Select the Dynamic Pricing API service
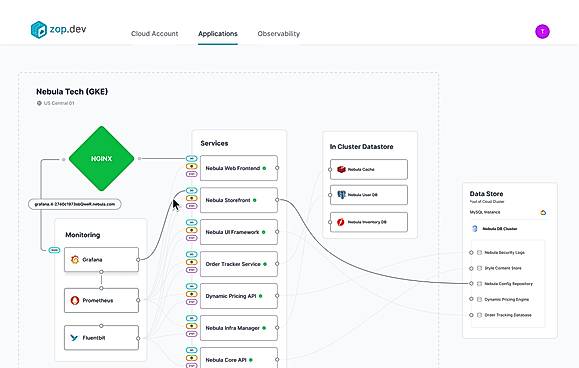Image resolution: width=579 pixels, height=368 pixels. [239, 296]
